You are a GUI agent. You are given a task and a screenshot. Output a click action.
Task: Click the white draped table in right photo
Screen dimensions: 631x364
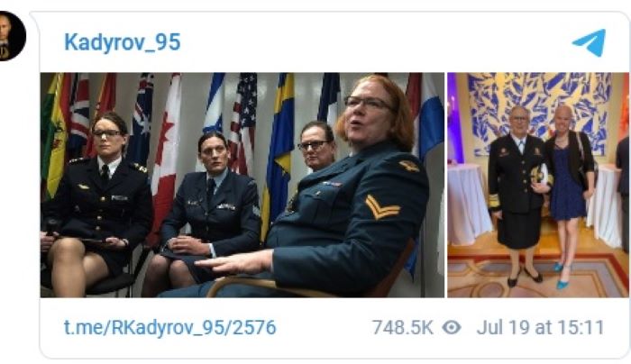click(x=470, y=204)
